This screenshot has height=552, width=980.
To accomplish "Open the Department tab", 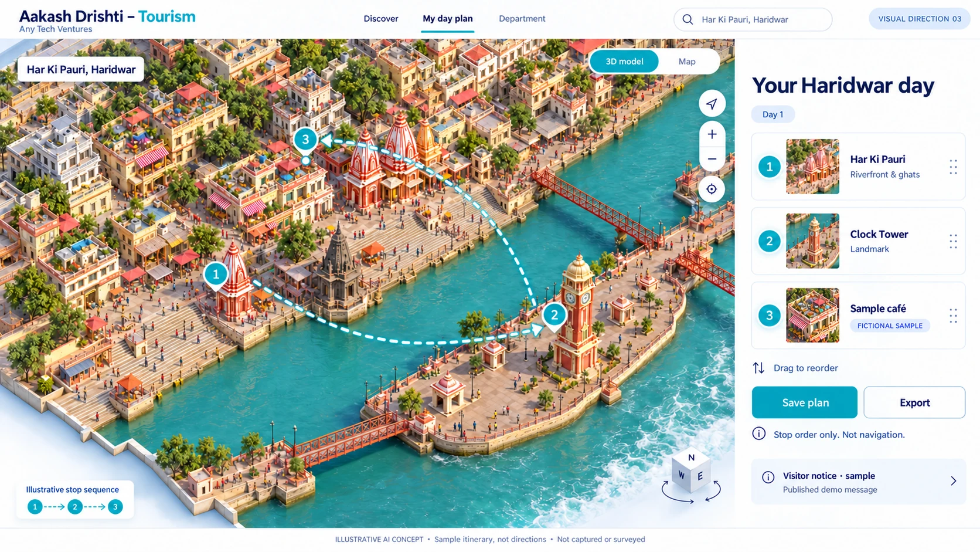I will point(522,19).
